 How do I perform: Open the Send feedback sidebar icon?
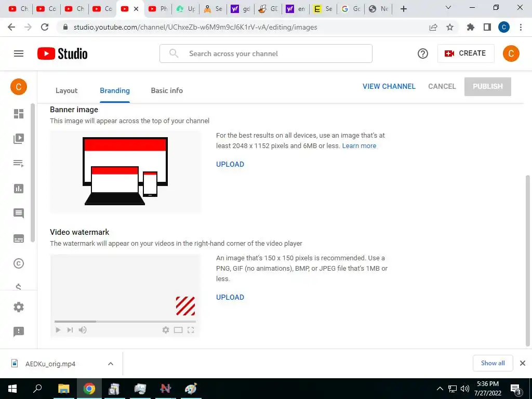[x=19, y=331]
